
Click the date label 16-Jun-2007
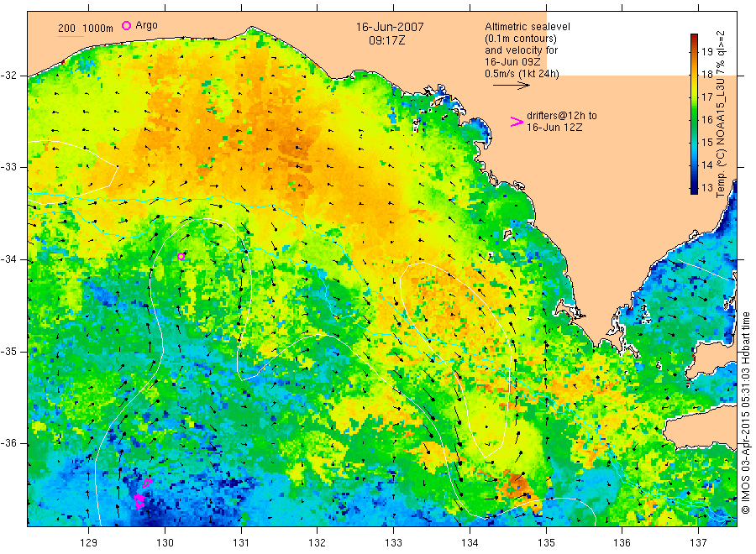point(390,27)
